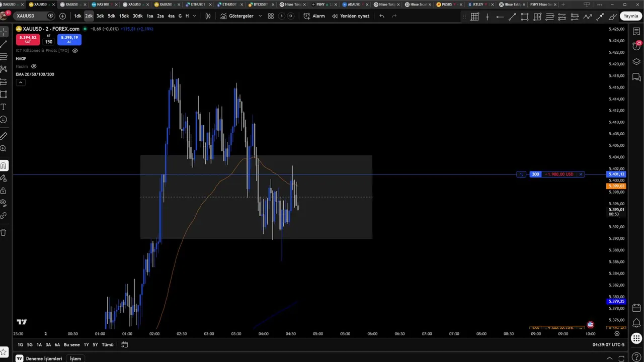Select the paintbrush favorite tool
The height and width of the screenshot is (362, 644).
click(613, 17)
